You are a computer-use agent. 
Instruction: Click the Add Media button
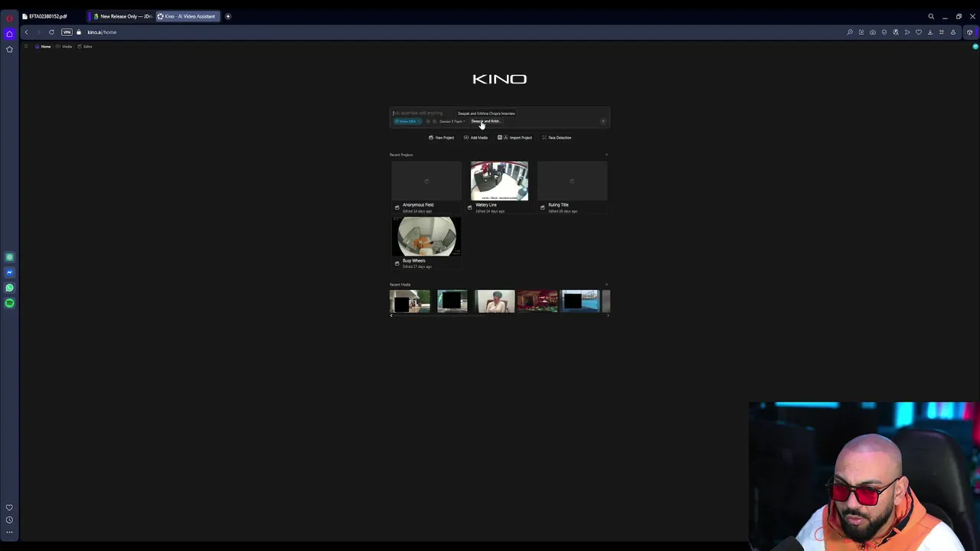pyautogui.click(x=475, y=138)
